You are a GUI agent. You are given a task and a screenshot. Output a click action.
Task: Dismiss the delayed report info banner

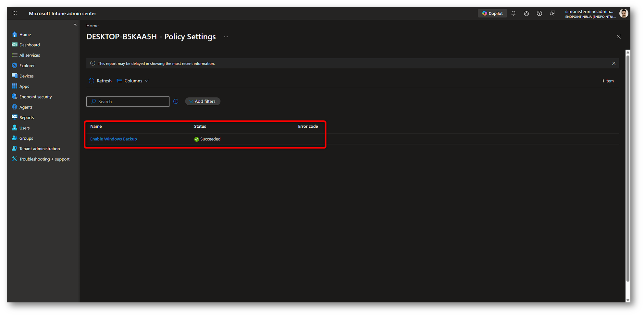point(613,64)
